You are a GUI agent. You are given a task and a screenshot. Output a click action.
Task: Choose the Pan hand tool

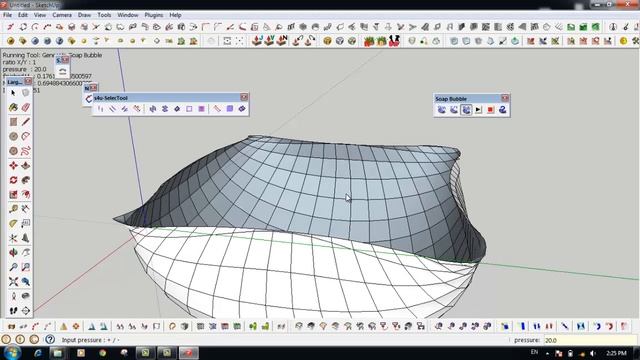pyautogui.click(x=26, y=253)
